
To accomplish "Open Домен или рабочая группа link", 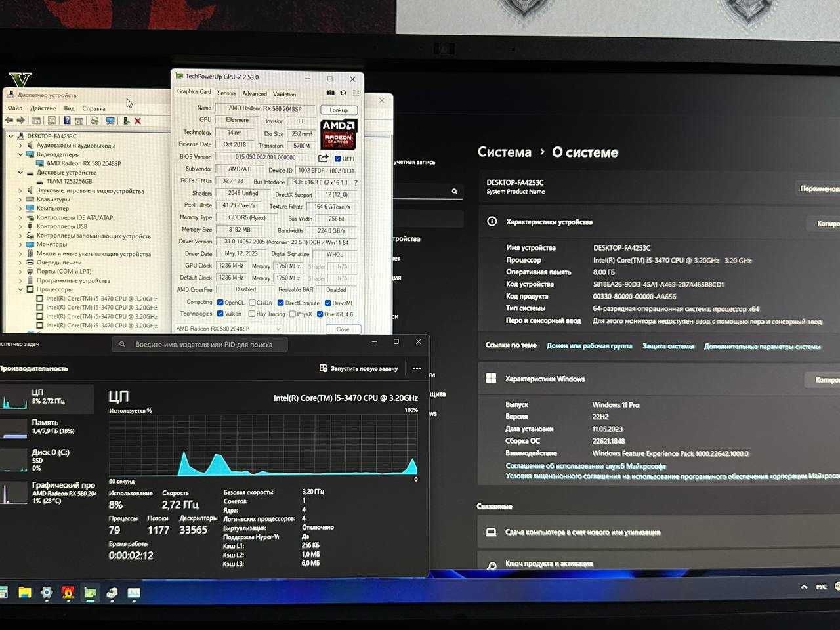I will (x=589, y=346).
